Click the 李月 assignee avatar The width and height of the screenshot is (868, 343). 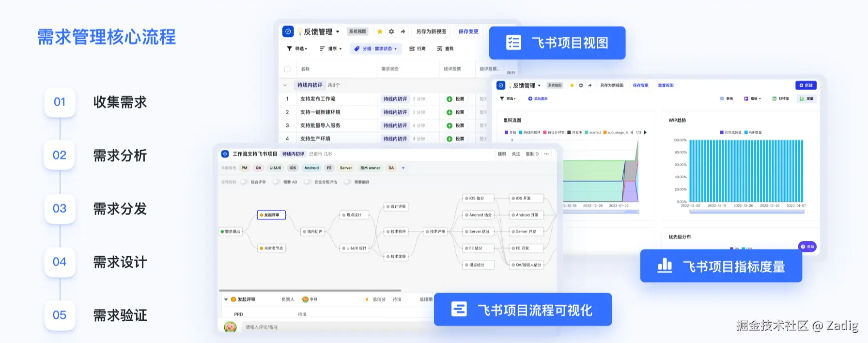coord(305,299)
